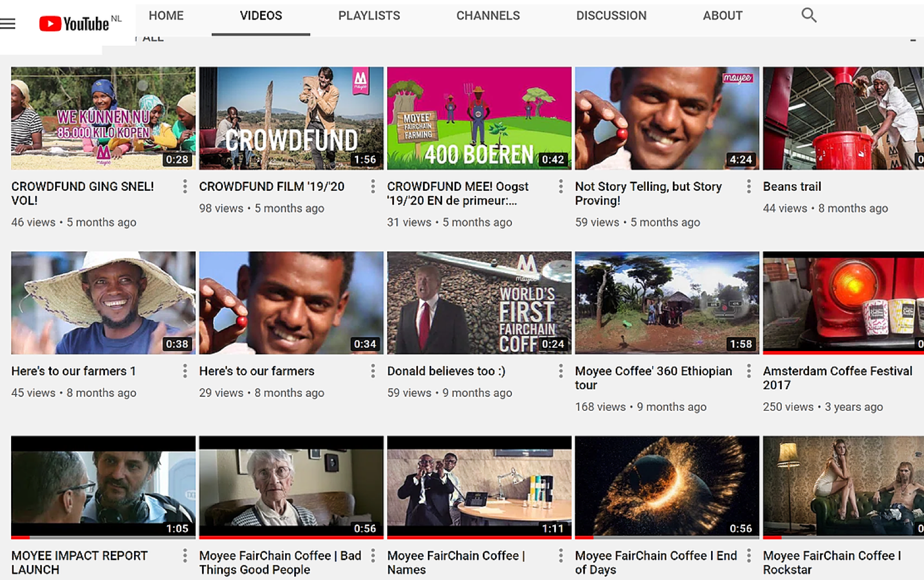This screenshot has width=924, height=580.
Task: Open options menu for End of Days video
Action: [x=749, y=556]
